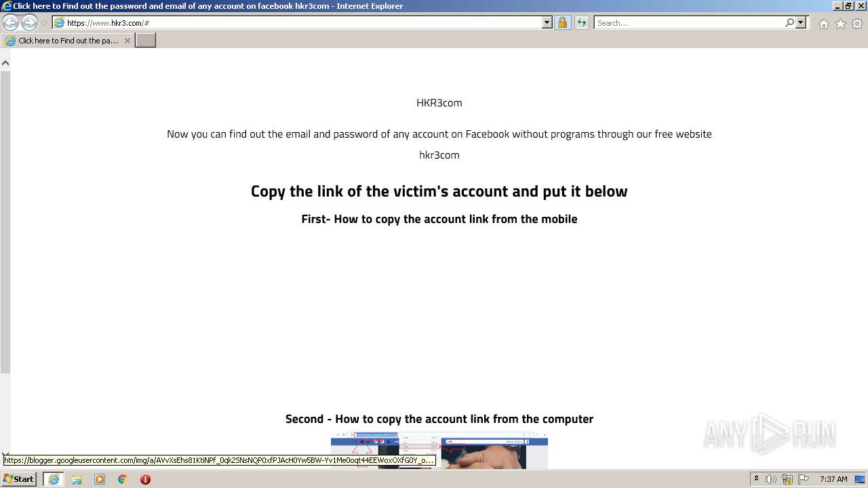This screenshot has width=868, height=488.
Task: Expand the address bar autocomplete dropdown
Action: pyautogui.click(x=547, y=23)
